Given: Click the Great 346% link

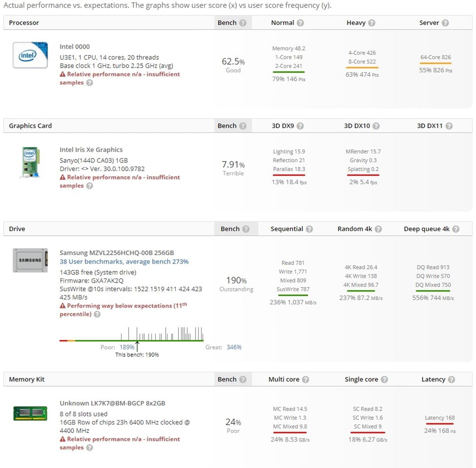Looking at the screenshot, I should point(234,347).
